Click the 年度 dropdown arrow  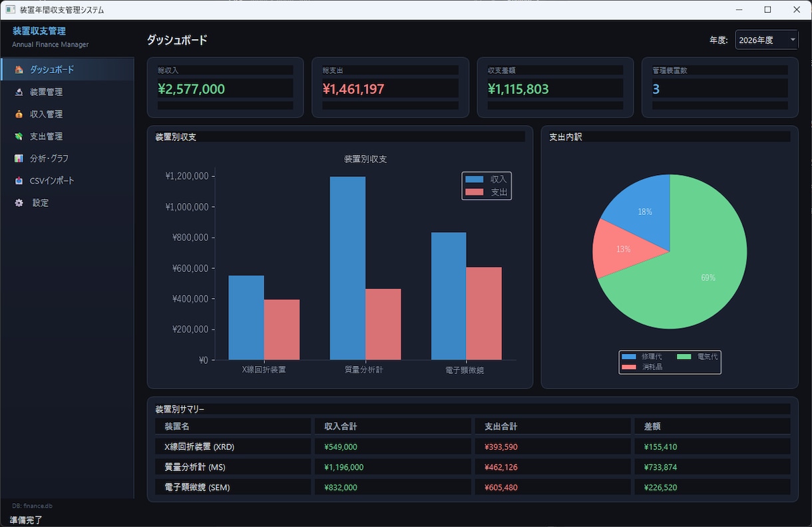(x=792, y=40)
